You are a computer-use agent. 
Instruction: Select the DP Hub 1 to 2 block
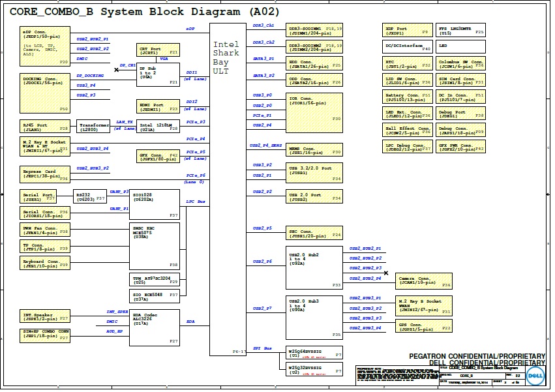pos(158,74)
